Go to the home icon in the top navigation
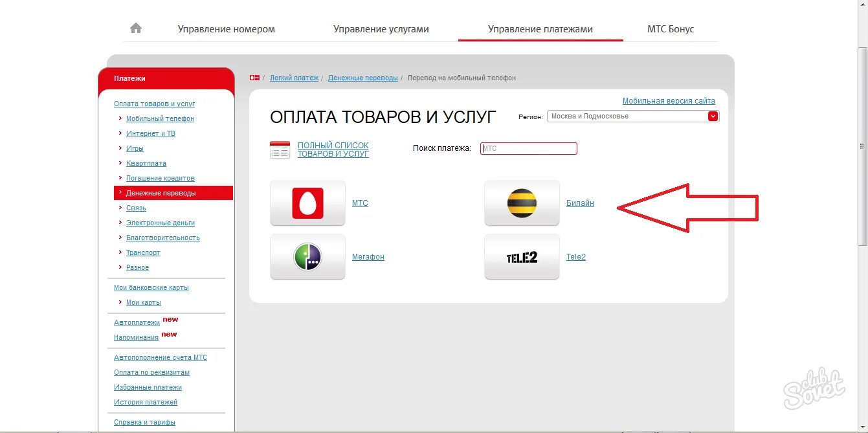Image resolution: width=868 pixels, height=433 pixels. tap(135, 28)
